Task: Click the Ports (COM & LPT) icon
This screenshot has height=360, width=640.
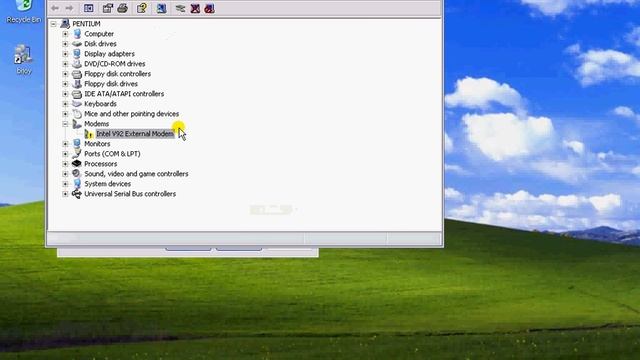Action: click(x=77, y=153)
